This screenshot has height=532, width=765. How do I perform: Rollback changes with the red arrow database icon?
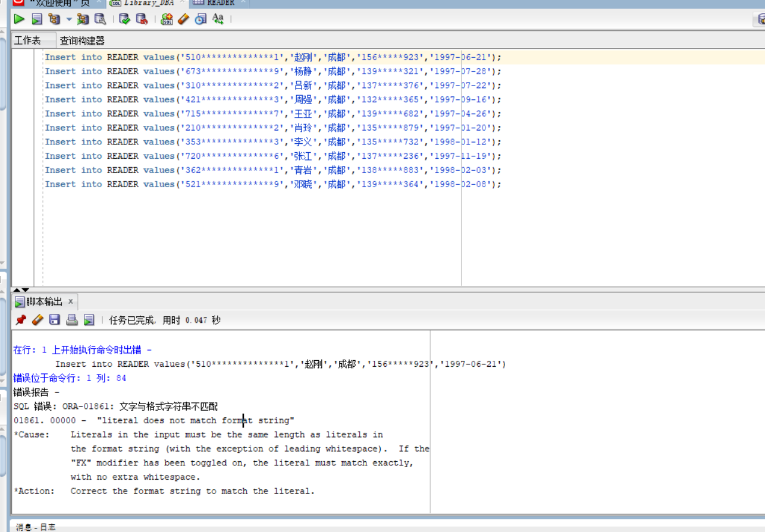[142, 19]
